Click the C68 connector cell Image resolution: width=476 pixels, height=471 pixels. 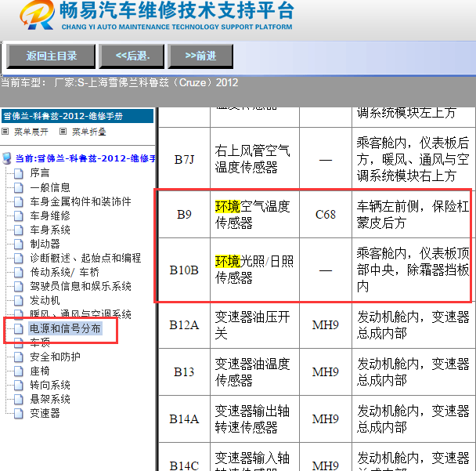[x=326, y=215]
